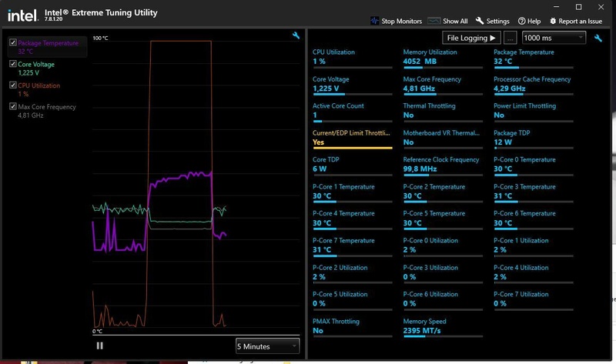Select the Memory Utilization 4052 MB tile

[x=442, y=58]
